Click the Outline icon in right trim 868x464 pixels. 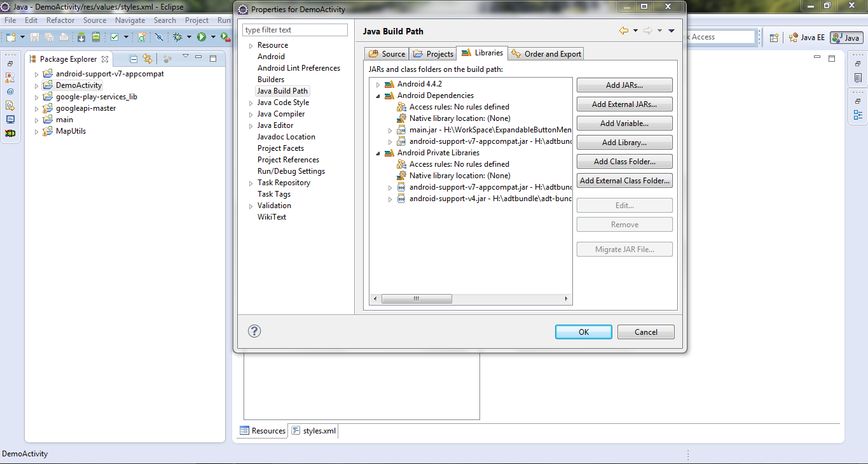coord(858,115)
